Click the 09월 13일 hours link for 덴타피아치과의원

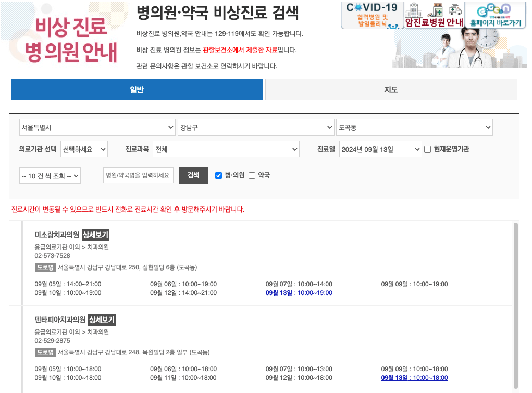(414, 377)
